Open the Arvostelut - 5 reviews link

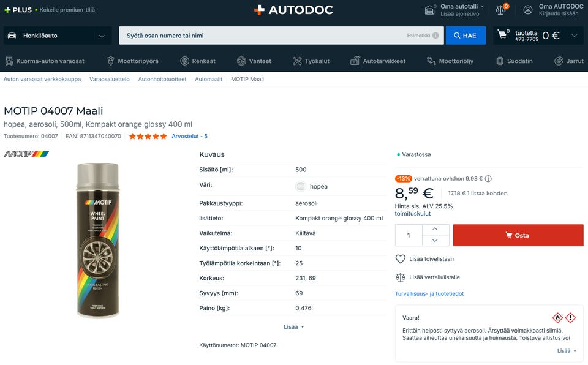(189, 136)
